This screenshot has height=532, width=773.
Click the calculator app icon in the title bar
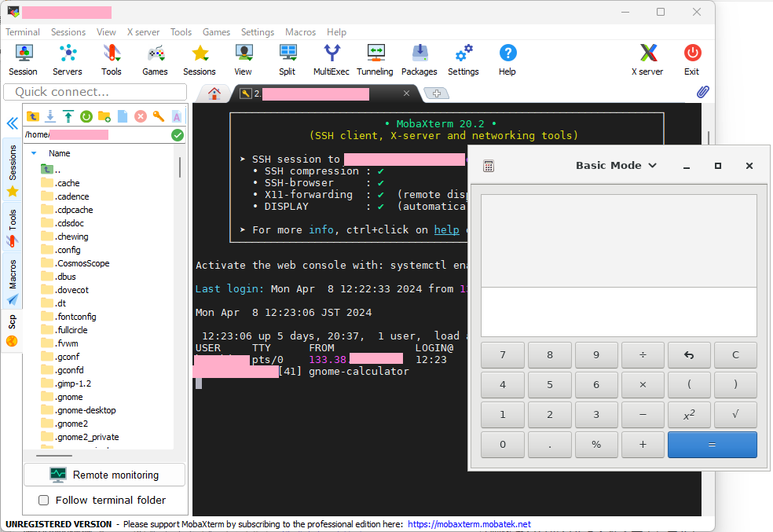coord(489,166)
